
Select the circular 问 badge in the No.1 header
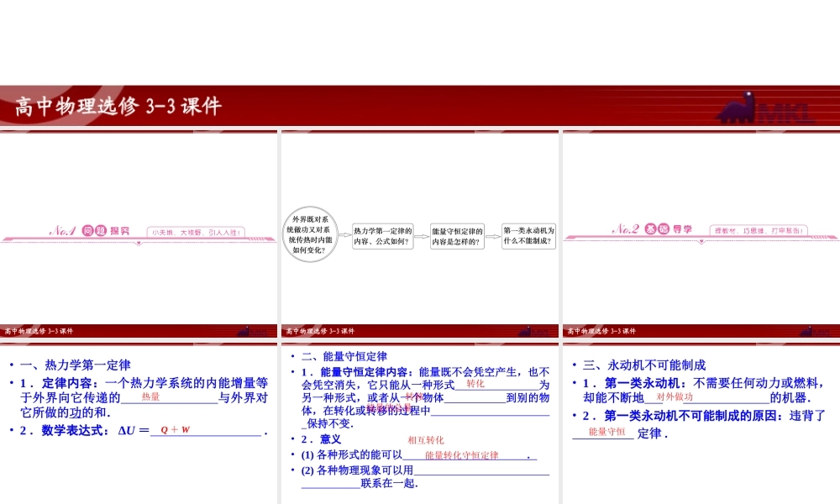point(87,230)
